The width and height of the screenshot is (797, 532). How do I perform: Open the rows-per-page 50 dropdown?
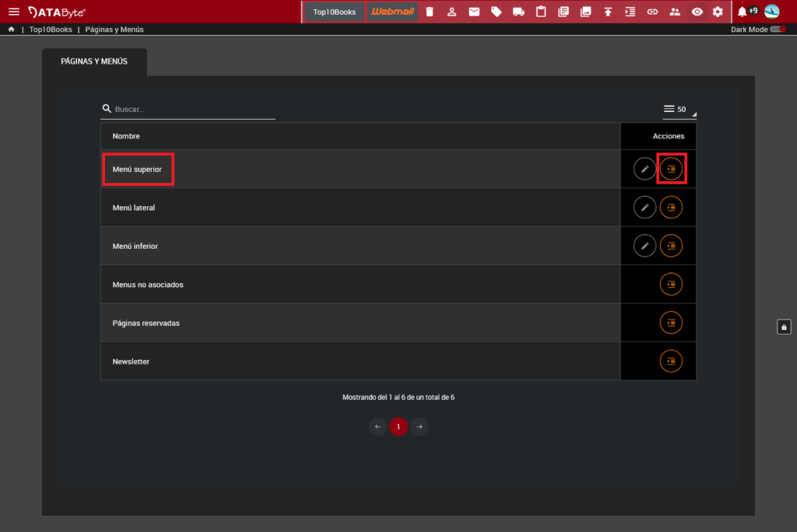click(679, 110)
